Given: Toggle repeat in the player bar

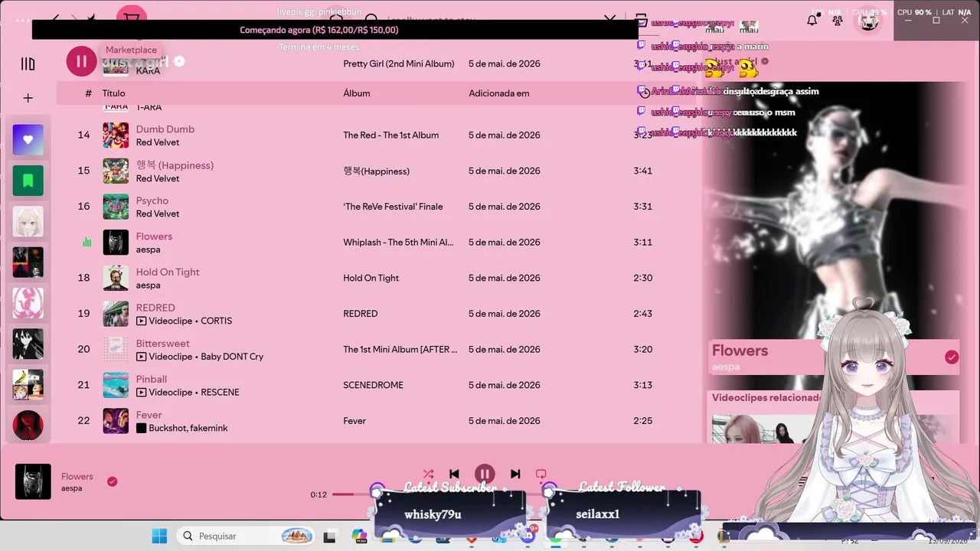Looking at the screenshot, I should click(541, 474).
